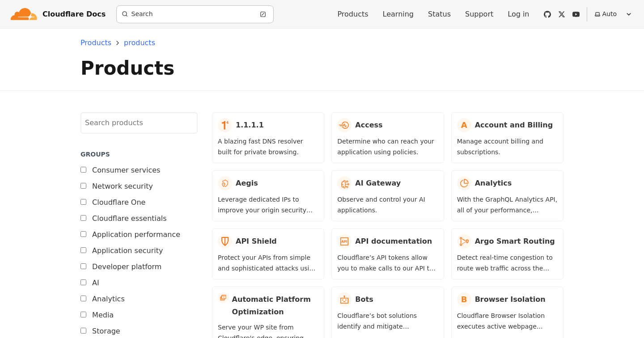This screenshot has width=644, height=338.
Task: Open the Browser Isolation title
Action: tap(510, 300)
